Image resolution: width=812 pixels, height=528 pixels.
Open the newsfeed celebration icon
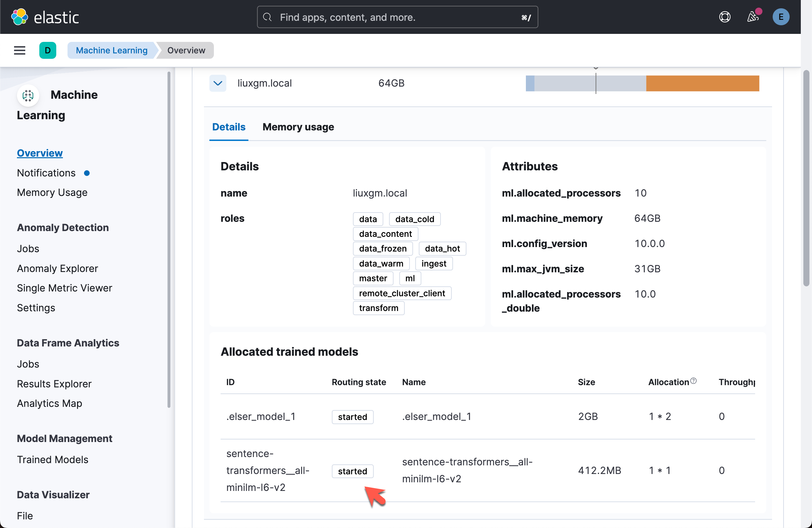(x=753, y=17)
